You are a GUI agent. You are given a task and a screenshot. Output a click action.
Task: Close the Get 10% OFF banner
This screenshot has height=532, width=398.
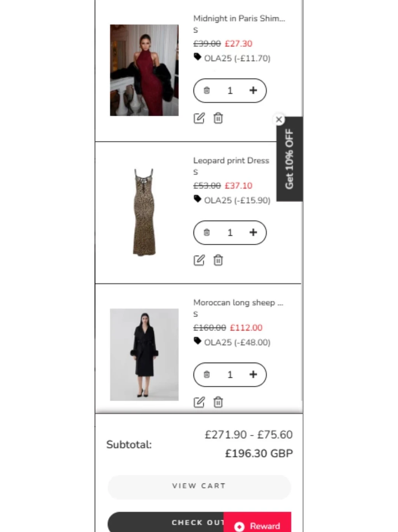[279, 119]
